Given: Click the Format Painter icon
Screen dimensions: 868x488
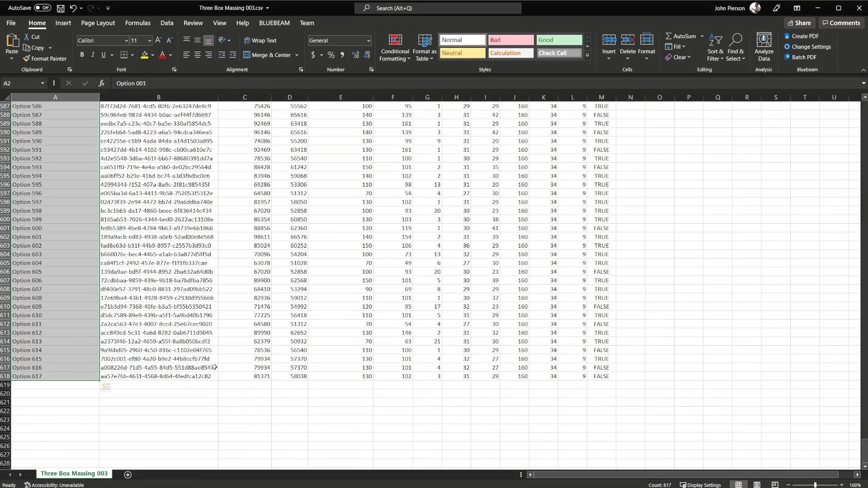Looking at the screenshot, I should click(27, 59).
